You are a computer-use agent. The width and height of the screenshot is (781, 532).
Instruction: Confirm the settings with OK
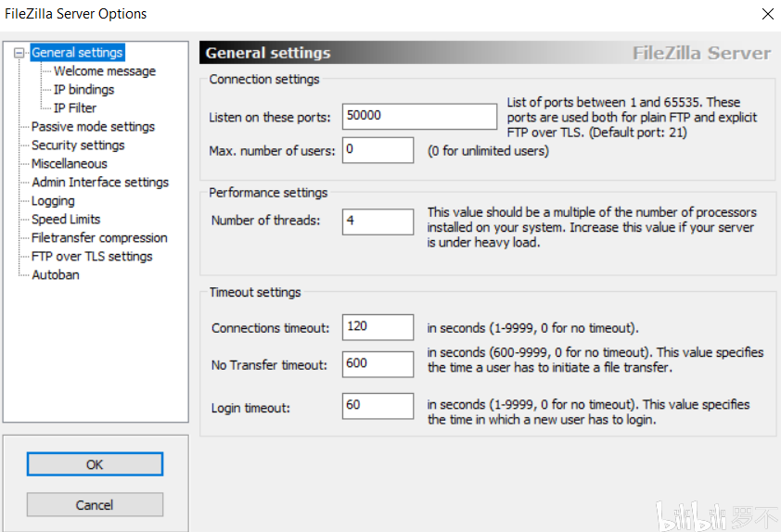click(x=95, y=464)
